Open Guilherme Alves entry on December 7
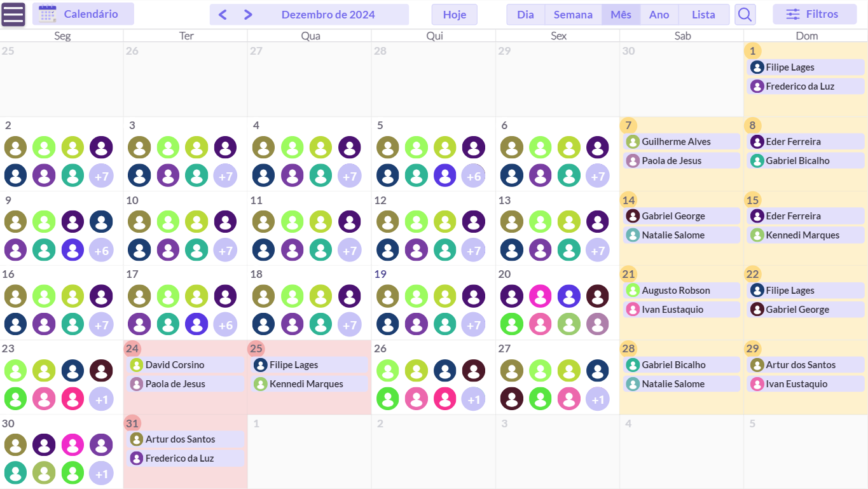 682,142
